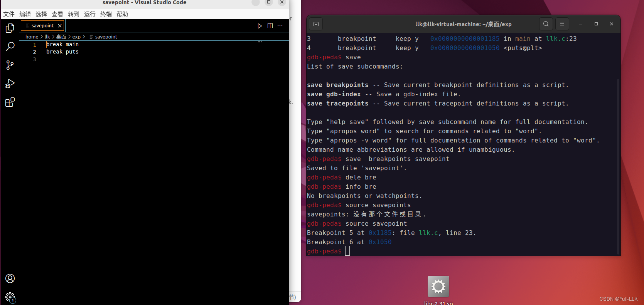Viewport: 644px width, 305px height.
Task: Click the 桌面 breadcrumb segment
Action: click(x=61, y=37)
